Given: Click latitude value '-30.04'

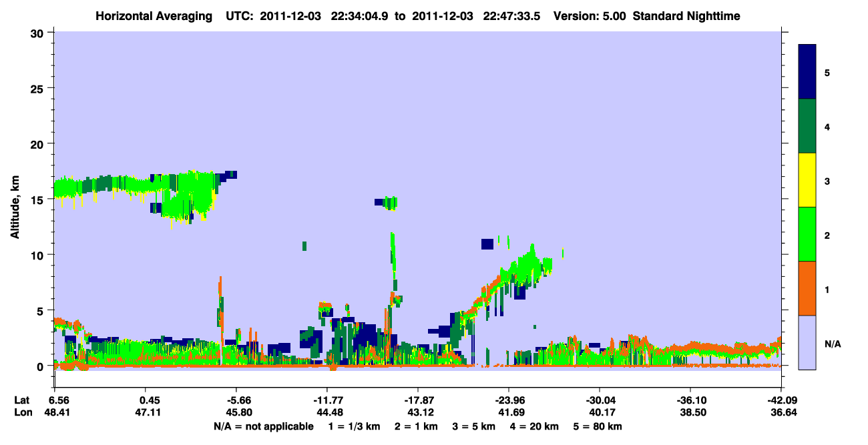Looking at the screenshot, I should [600, 400].
